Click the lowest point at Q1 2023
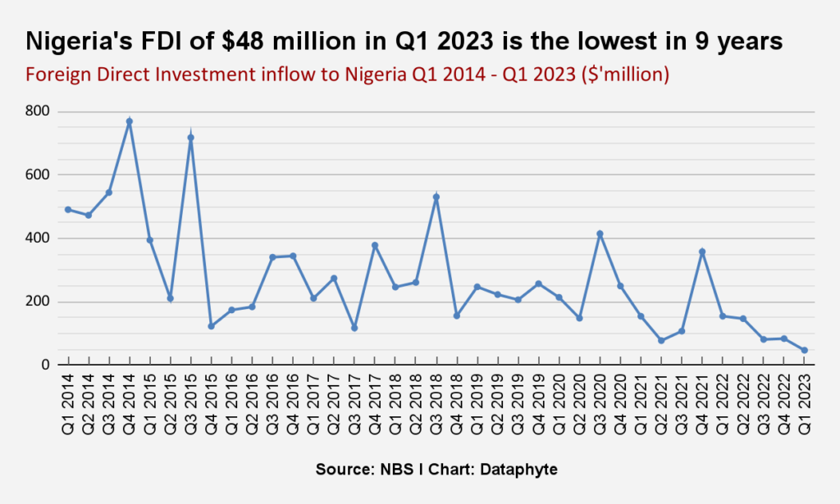Screen dimensions: 840x504 (x=806, y=350)
